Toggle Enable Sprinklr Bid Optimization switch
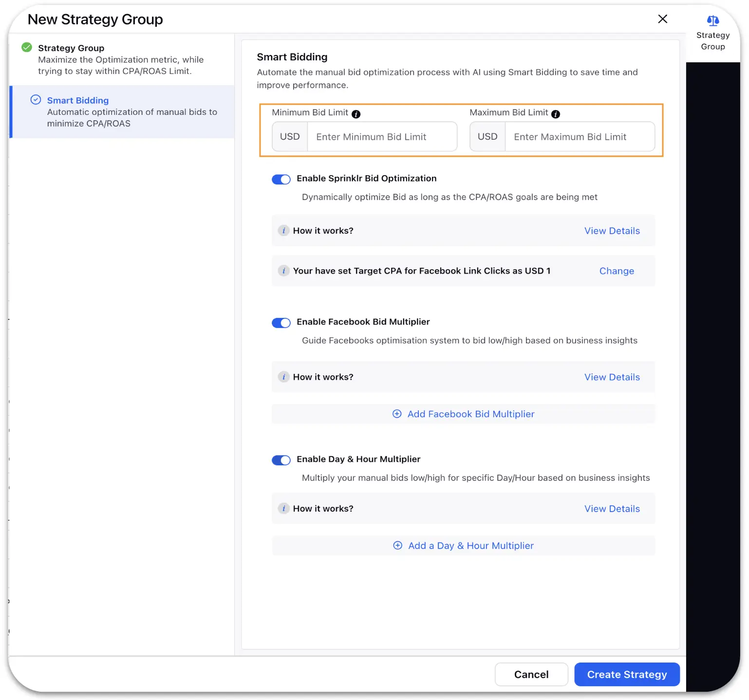Viewport: 749px width, 700px height. pyautogui.click(x=281, y=179)
